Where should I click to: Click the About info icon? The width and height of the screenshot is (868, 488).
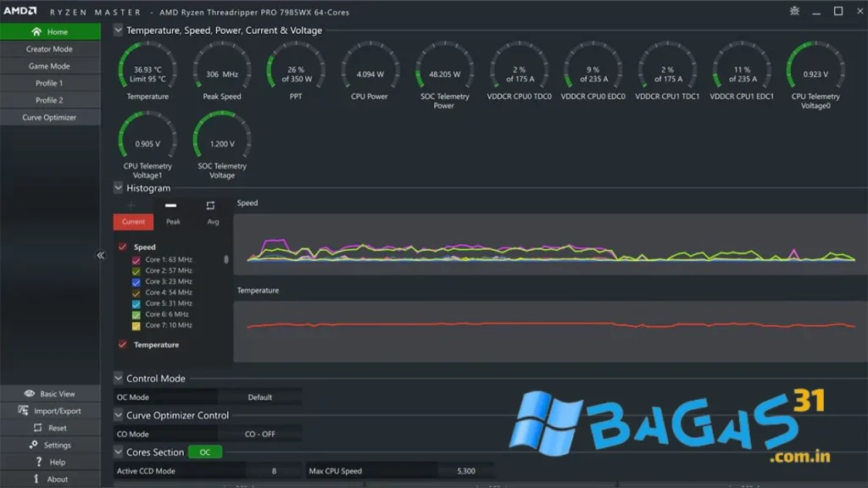point(36,479)
